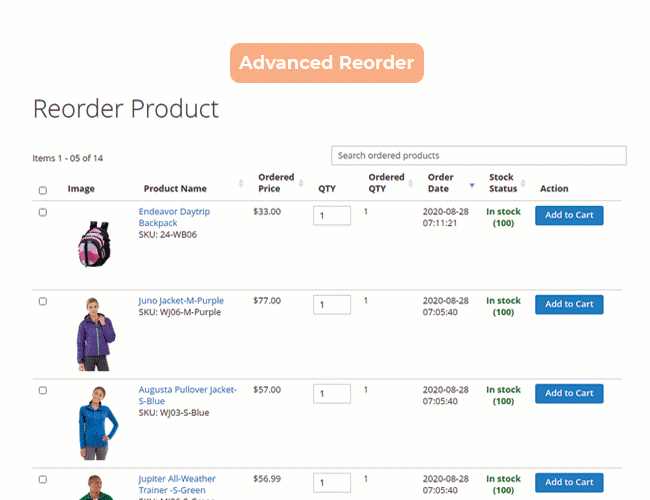This screenshot has height=500, width=650.
Task: Open the Juno Jacket-M-Purple product link
Action: click(181, 300)
